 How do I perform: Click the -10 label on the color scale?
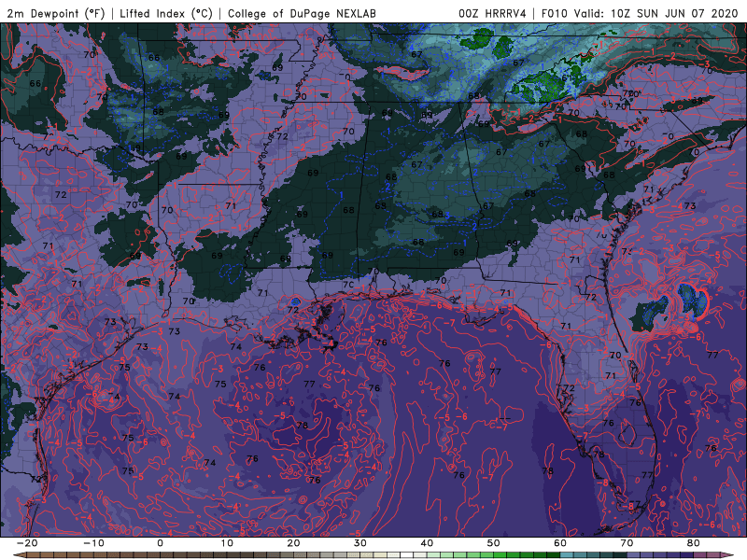tap(93, 543)
